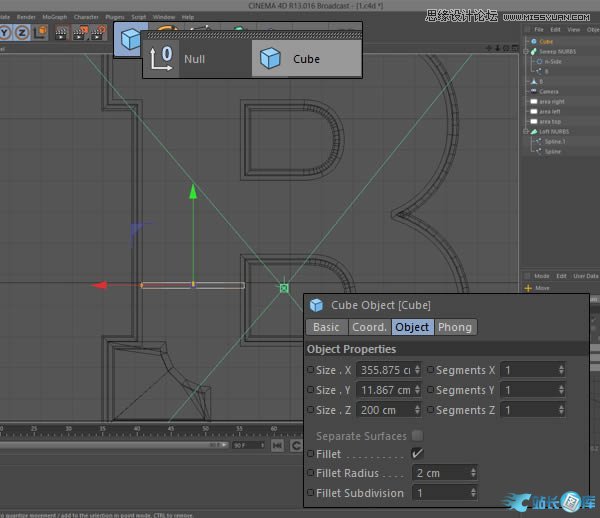Toggle the Fillet checkbox

417,454
